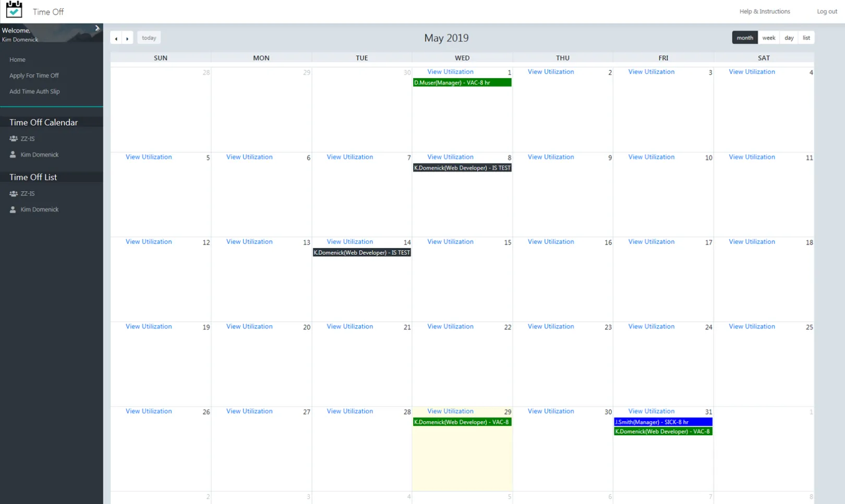Open J.Smith(Manager) SICK-8 hr event
The width and height of the screenshot is (845, 504).
[663, 422]
